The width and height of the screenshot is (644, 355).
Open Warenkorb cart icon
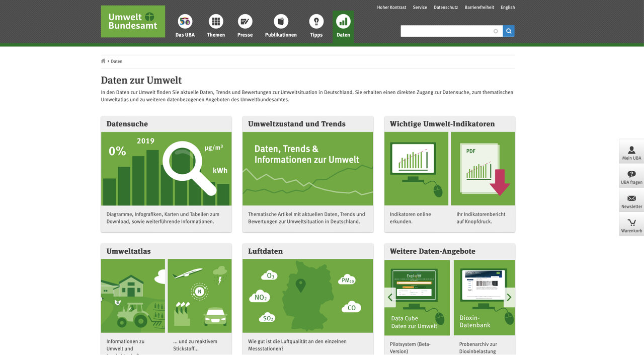[x=631, y=223]
